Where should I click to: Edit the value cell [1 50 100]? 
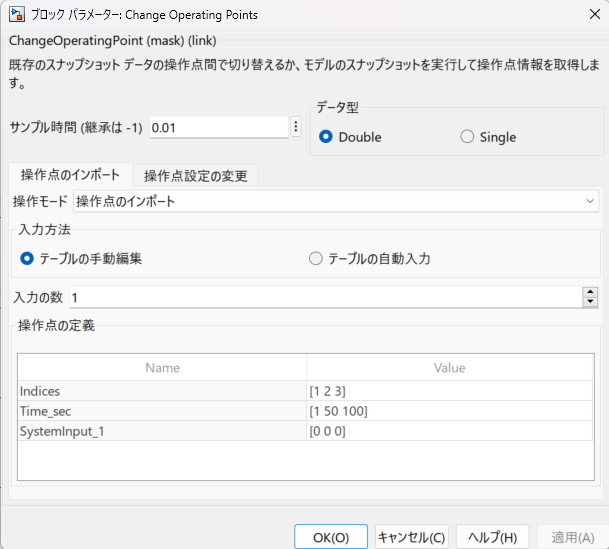450,411
